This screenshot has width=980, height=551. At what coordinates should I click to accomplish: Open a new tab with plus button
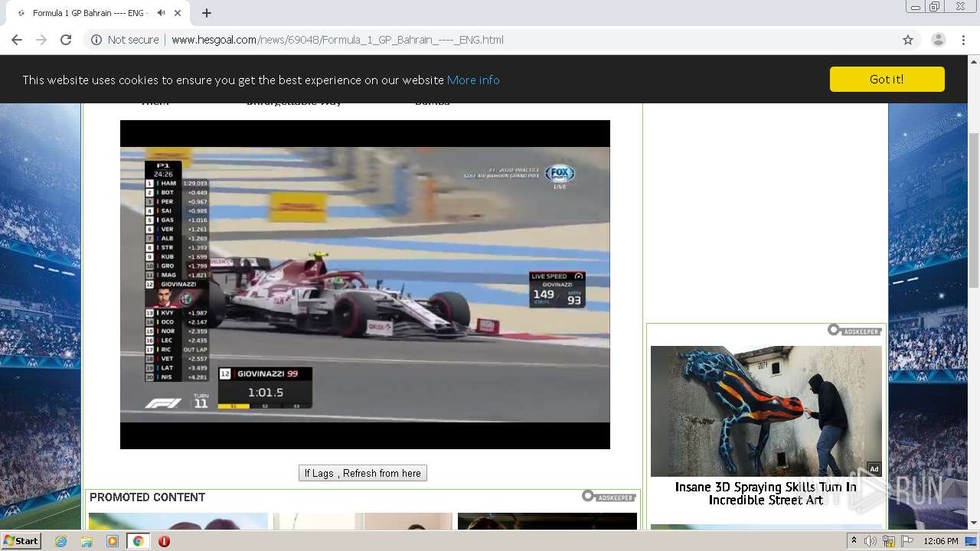[x=207, y=13]
